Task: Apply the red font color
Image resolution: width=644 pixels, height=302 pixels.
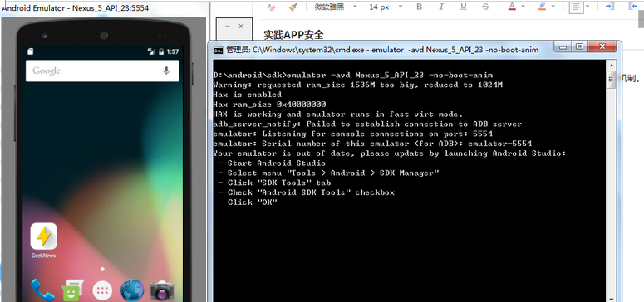Action: pyautogui.click(x=512, y=7)
